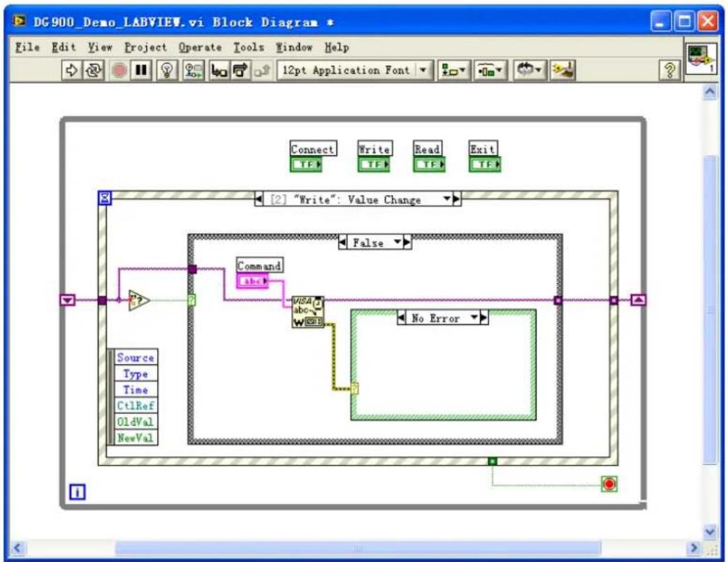Open the Project menu
Screen dimensions: 728x562
(145, 48)
